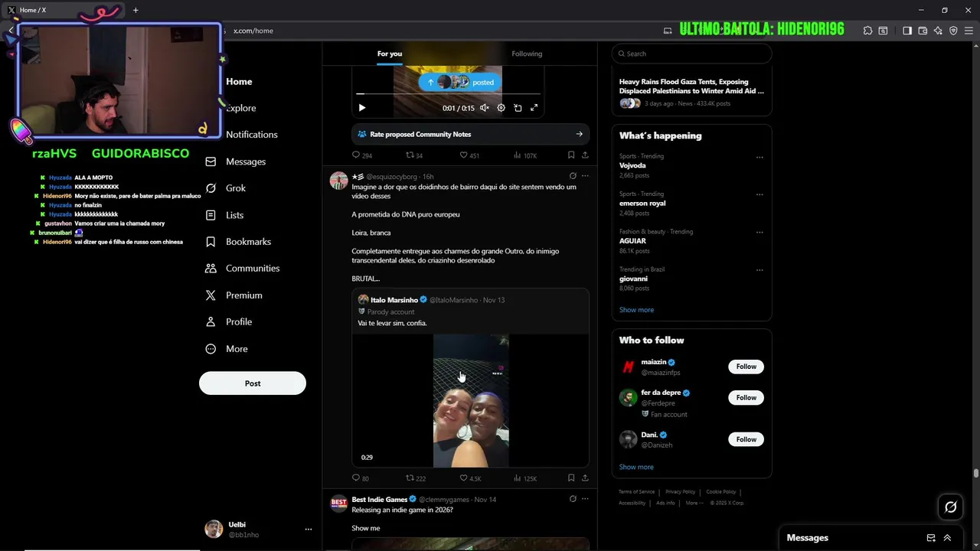Open the Heavy Rains Flood Gaza Tents news story

(691, 92)
